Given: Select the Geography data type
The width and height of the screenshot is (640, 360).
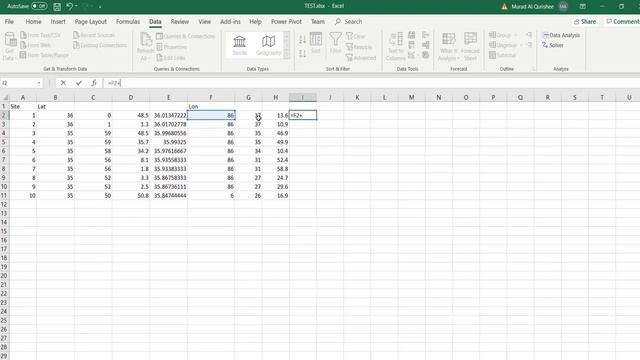Looking at the screenshot, I should 269,45.
